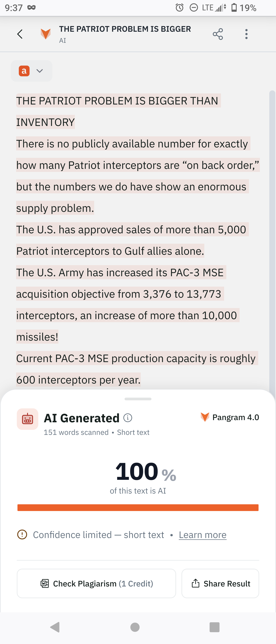
Task: Tap the bottom sheet drag handle
Action: tap(138, 399)
